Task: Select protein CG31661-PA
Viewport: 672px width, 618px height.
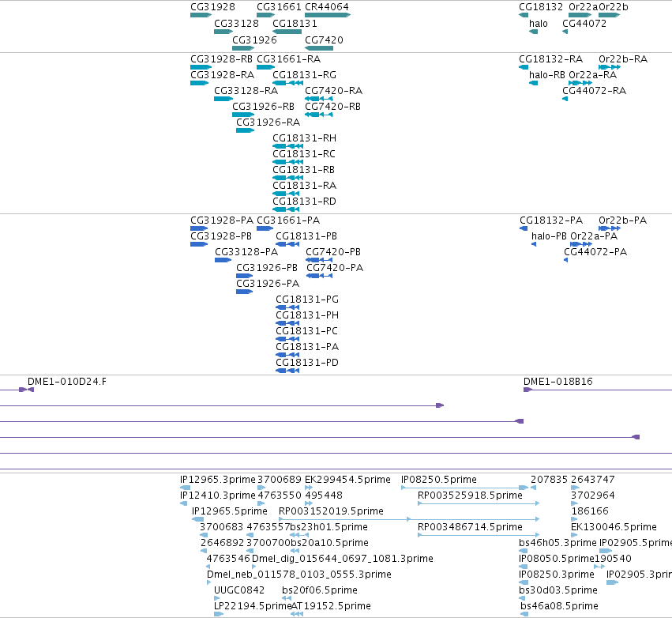Action: click(x=265, y=228)
